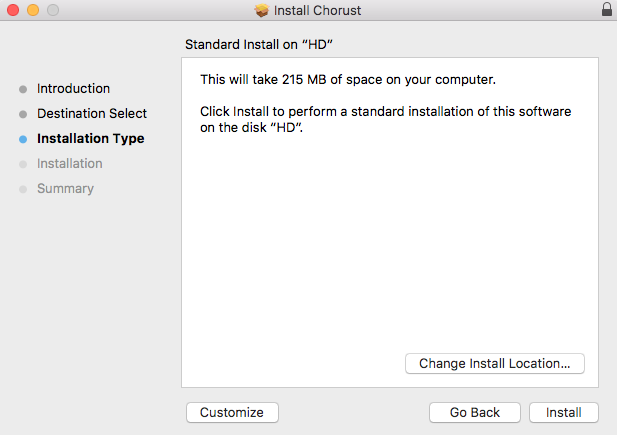Screen dimensions: 617x435
Task: Click the Installation Type step label
Action: pos(90,139)
